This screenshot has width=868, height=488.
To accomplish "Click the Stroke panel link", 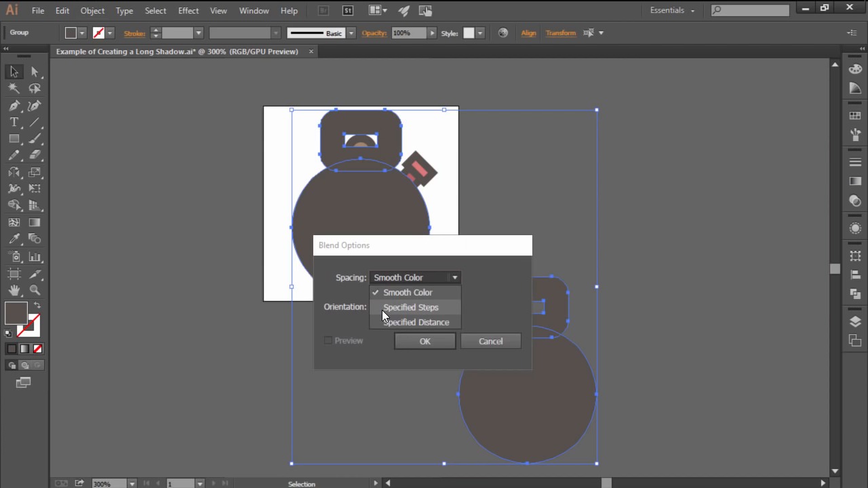I will 134,33.
